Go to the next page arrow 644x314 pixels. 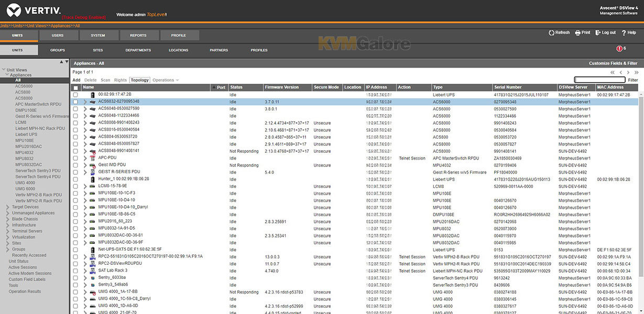coord(628,72)
